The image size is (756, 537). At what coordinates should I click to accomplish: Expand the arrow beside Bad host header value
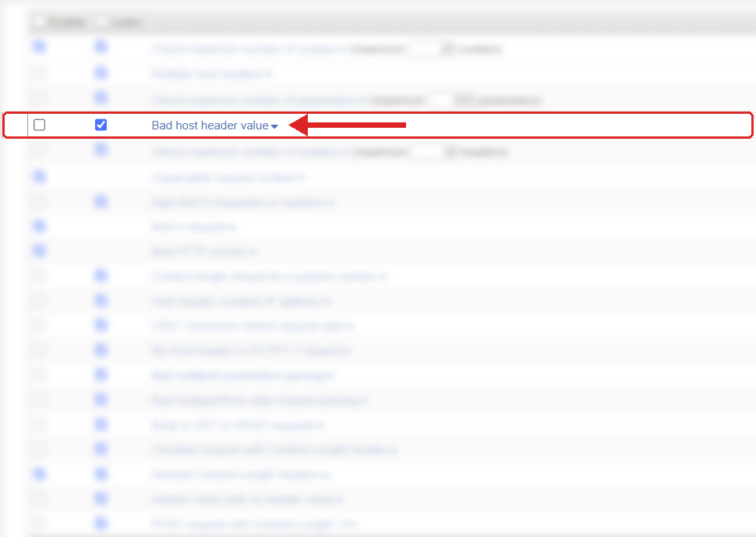click(x=274, y=126)
